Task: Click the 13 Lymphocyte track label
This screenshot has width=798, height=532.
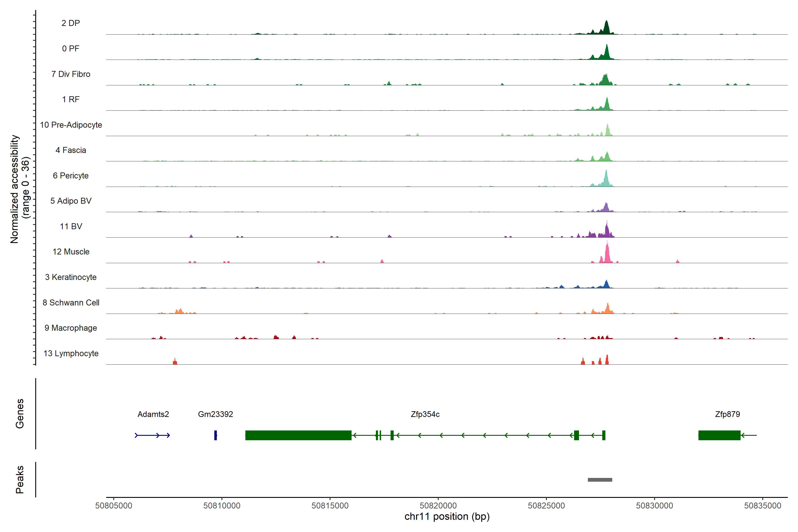Action: click(71, 353)
